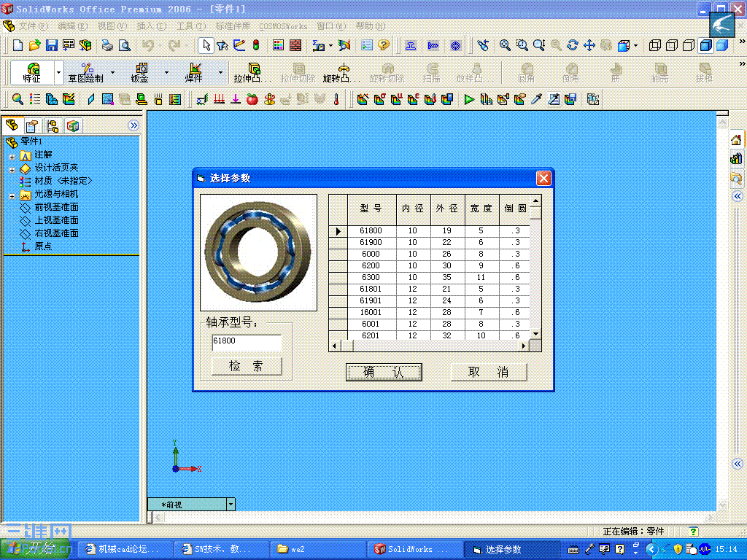
Task: Click the thermometer icon in toolbar
Action: 336,99
